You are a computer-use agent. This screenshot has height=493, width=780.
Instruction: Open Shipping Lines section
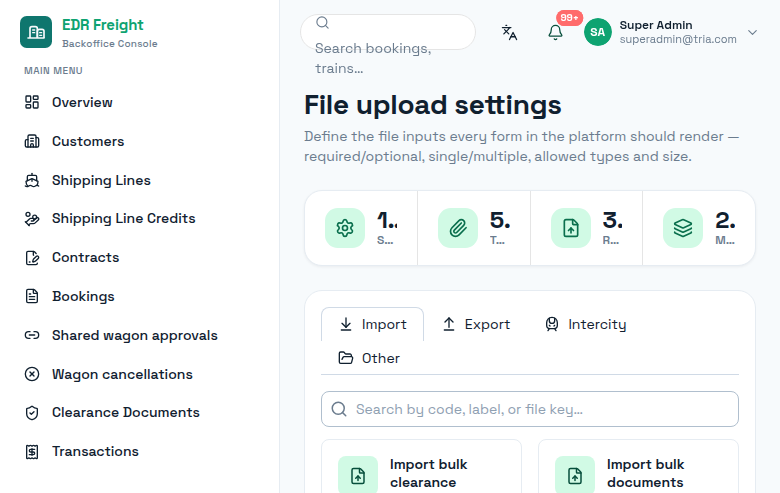(101, 180)
